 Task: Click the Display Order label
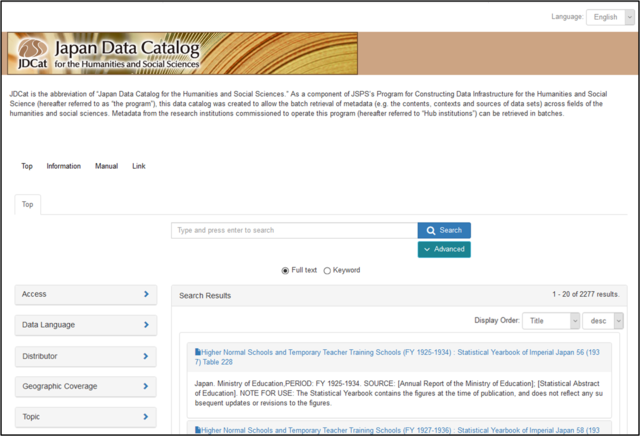pos(497,320)
